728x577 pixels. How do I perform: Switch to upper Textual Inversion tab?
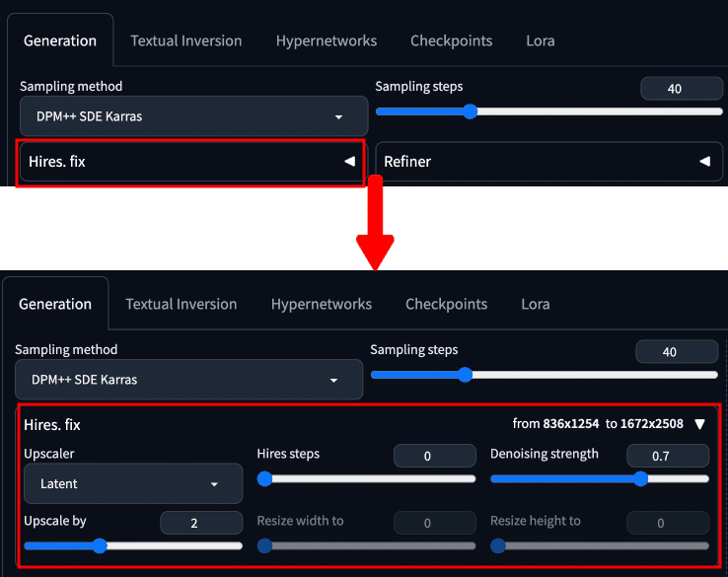point(185,40)
